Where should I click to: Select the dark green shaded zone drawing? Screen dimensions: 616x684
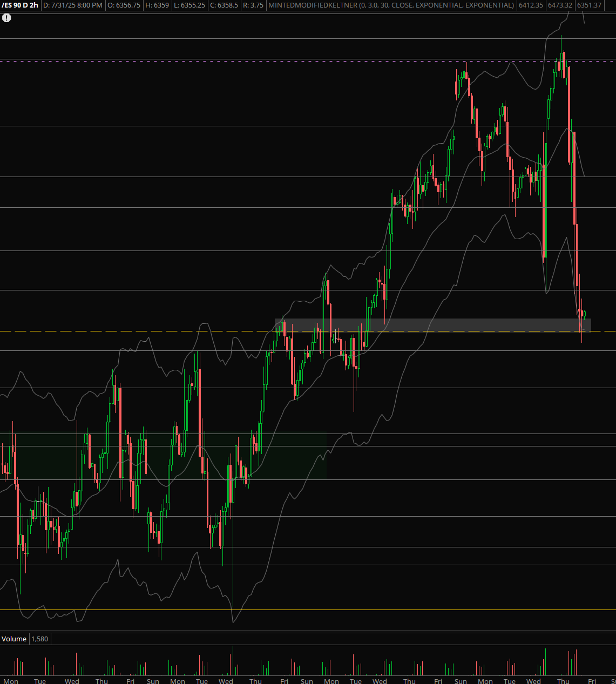coord(163,456)
